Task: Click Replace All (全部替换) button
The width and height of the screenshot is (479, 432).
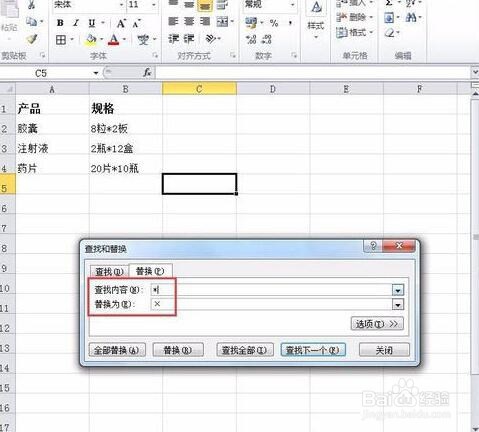Action: coord(117,350)
